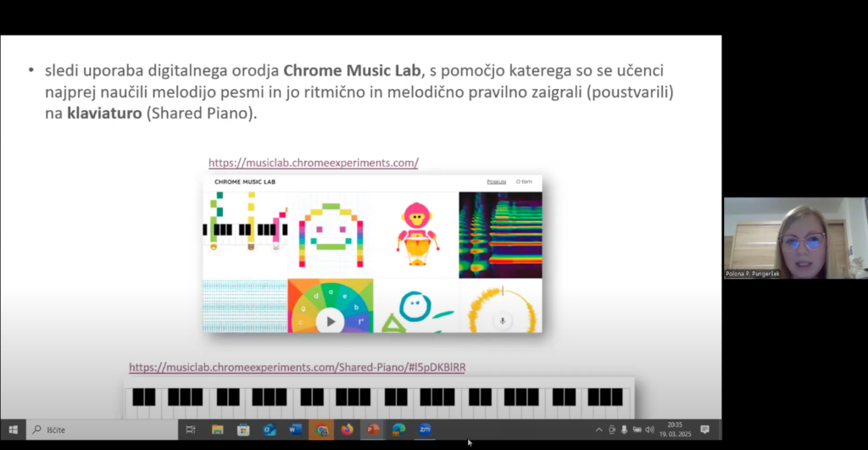The image size is (868, 450).
Task: Open the Kandinsky tile with the blue circle face
Action: tap(416, 306)
